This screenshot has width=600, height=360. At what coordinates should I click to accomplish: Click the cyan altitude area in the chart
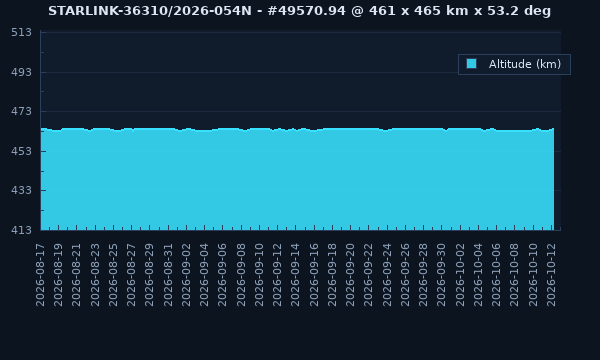(297, 179)
